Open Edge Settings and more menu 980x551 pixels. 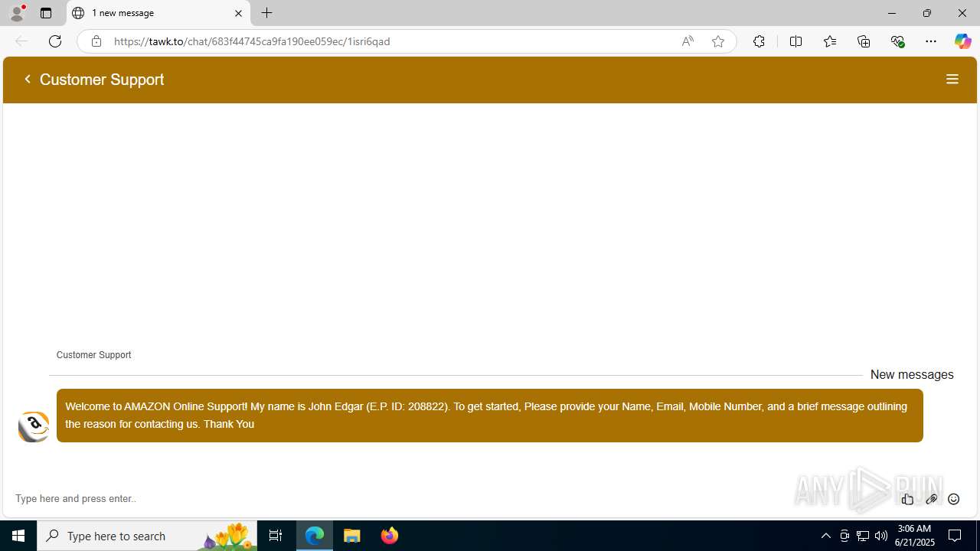click(x=931, y=41)
